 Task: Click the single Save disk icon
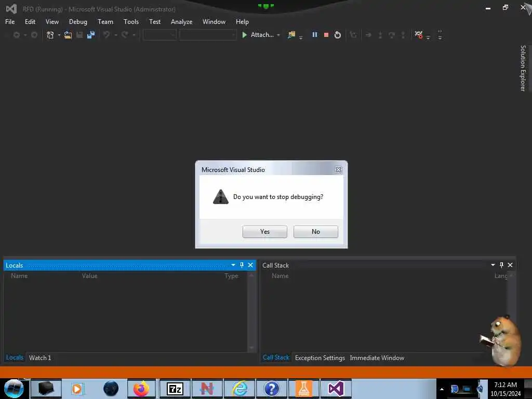79,35
